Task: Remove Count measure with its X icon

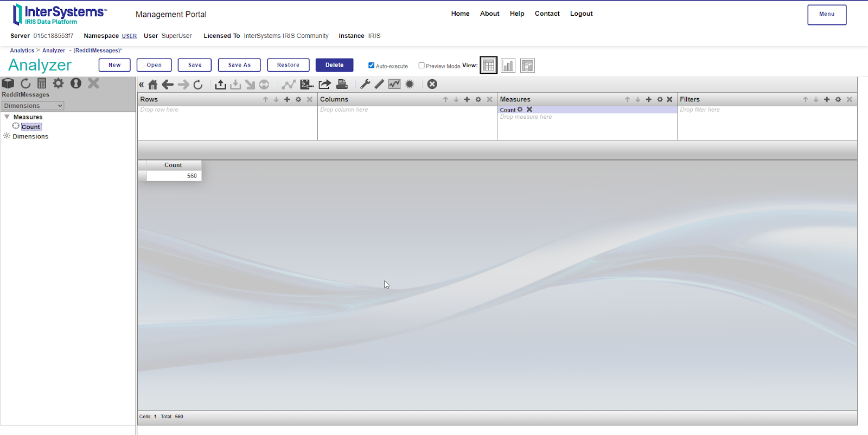Action: click(529, 110)
